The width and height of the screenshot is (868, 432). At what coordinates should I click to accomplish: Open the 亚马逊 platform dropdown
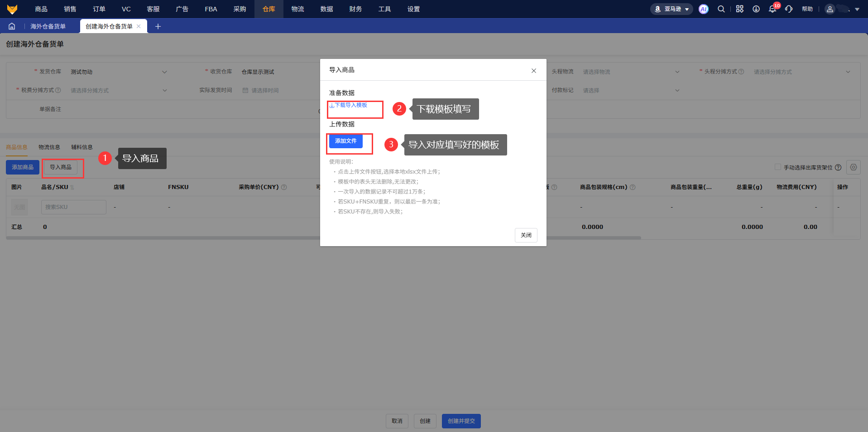(x=671, y=9)
